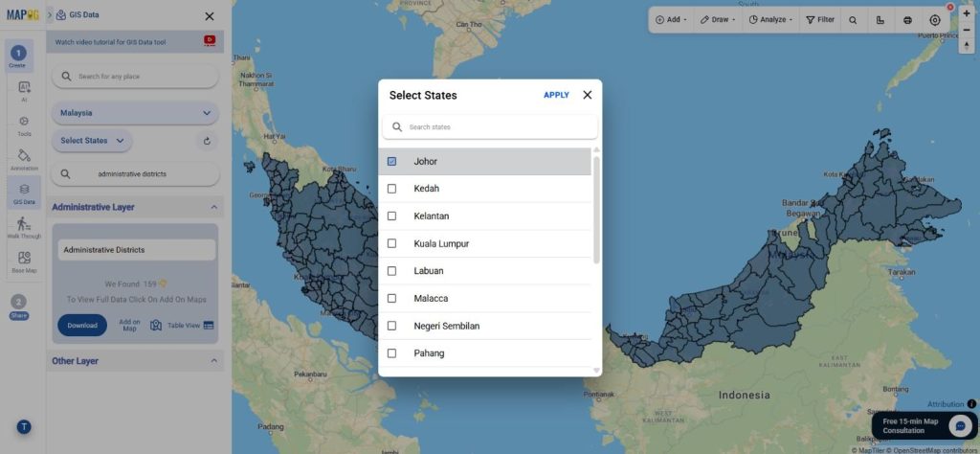Tick the Negeri Sembilan checkbox
Viewport: 980px width, 454px height.
pos(391,326)
